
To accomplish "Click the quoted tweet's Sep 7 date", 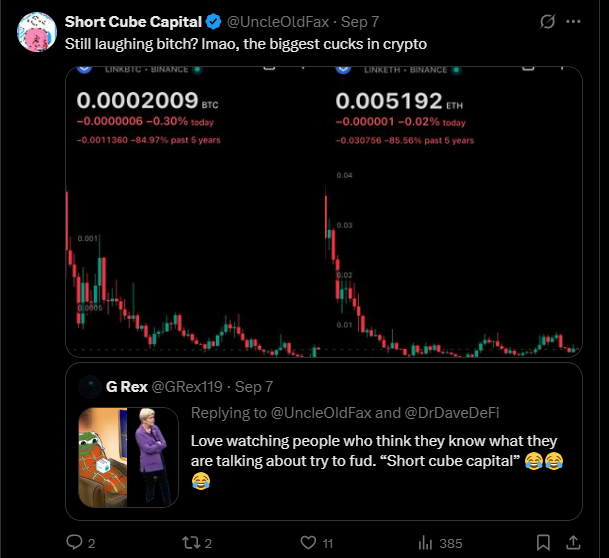I will tap(254, 387).
